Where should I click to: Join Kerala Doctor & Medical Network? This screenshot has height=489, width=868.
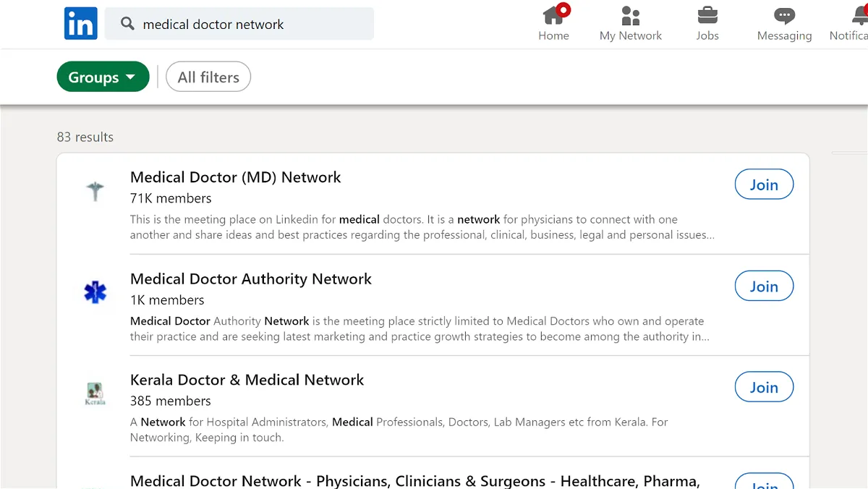tap(764, 387)
